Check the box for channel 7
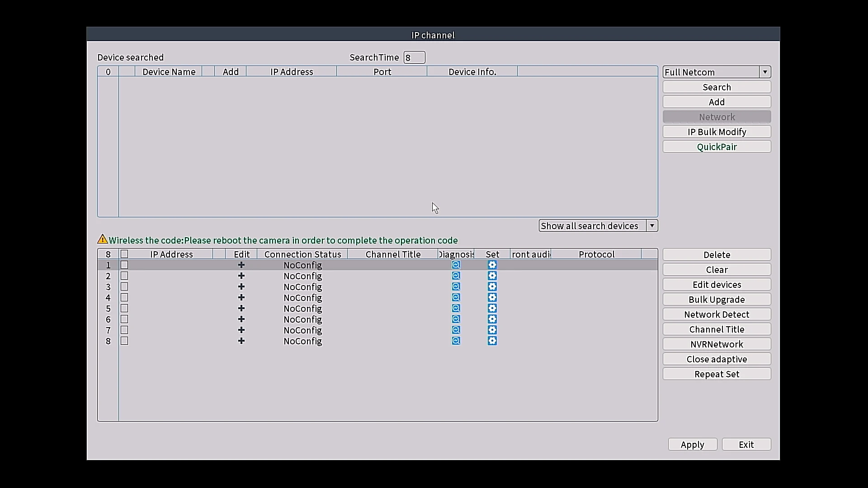The image size is (868, 488). pyautogui.click(x=124, y=330)
